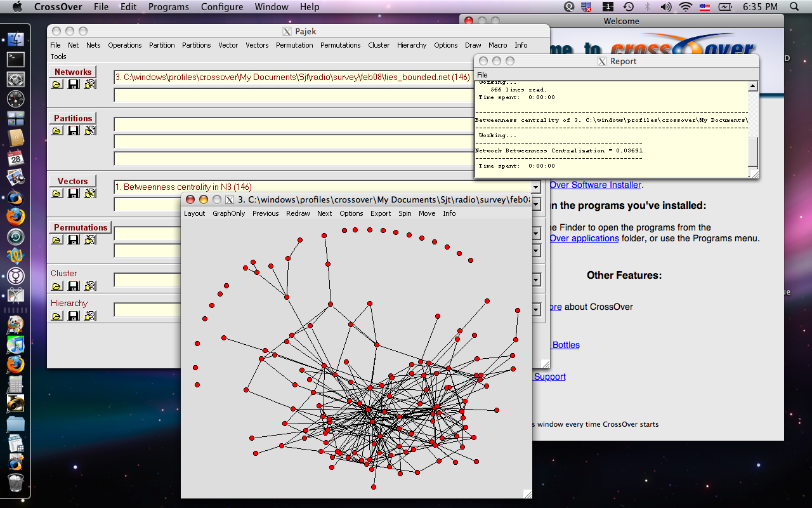Open Finder from the Dock
The height and width of the screenshot is (508, 812).
point(15,39)
